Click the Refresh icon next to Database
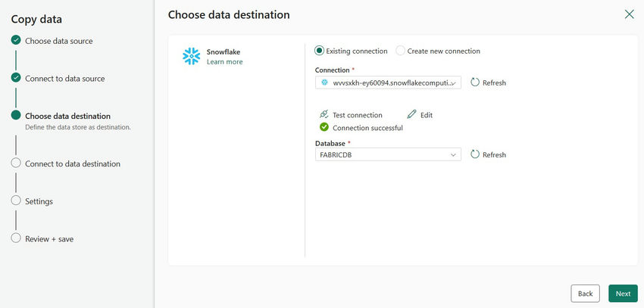 click(x=475, y=154)
